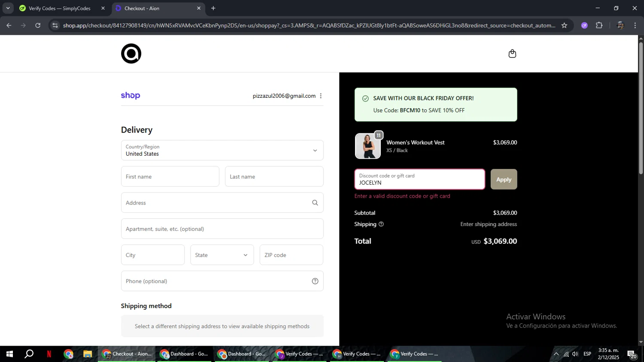The height and width of the screenshot is (362, 644).
Task: Open File Explorer from taskbar
Action: [x=88, y=354]
